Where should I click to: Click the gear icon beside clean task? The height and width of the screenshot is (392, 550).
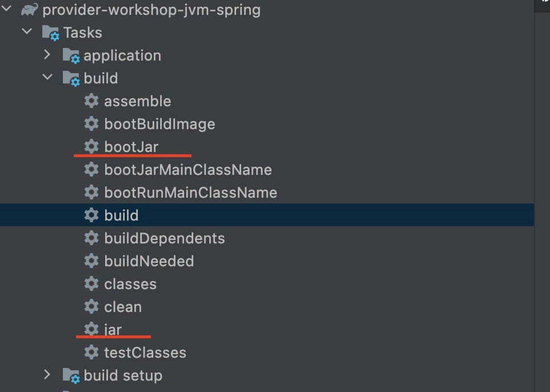tap(91, 307)
